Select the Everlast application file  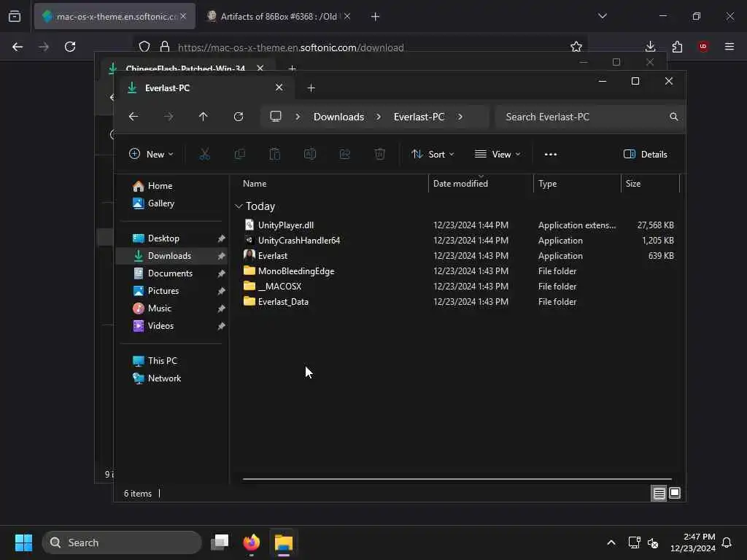click(460, 256)
